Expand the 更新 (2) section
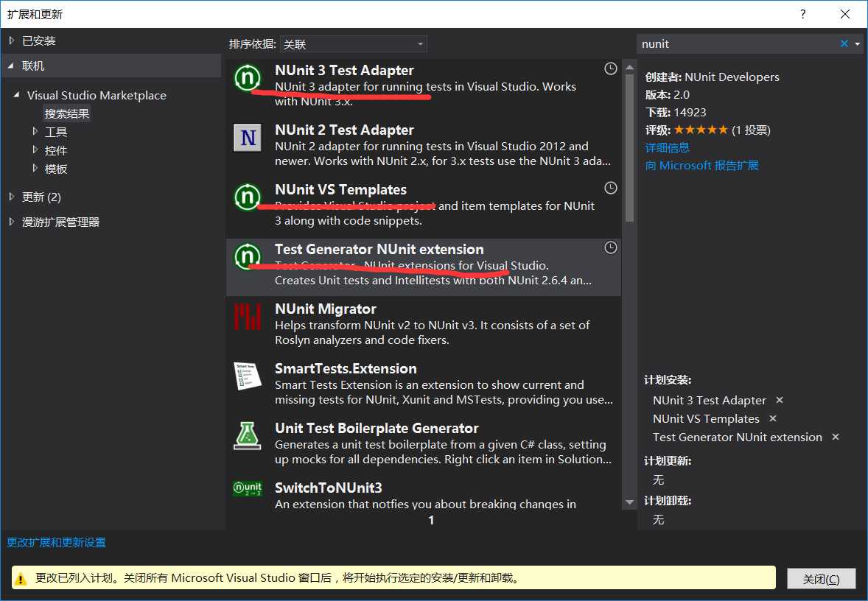This screenshot has width=868, height=601. click(12, 197)
